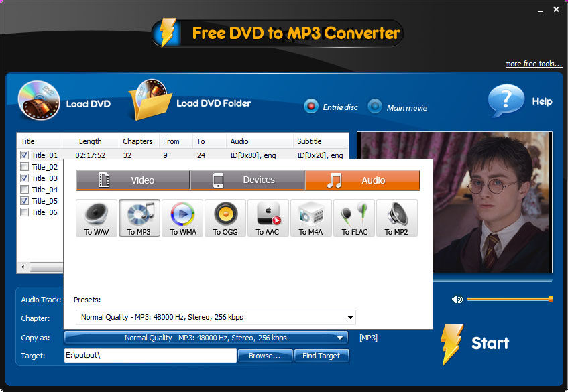Click the Start text label

tap(490, 343)
